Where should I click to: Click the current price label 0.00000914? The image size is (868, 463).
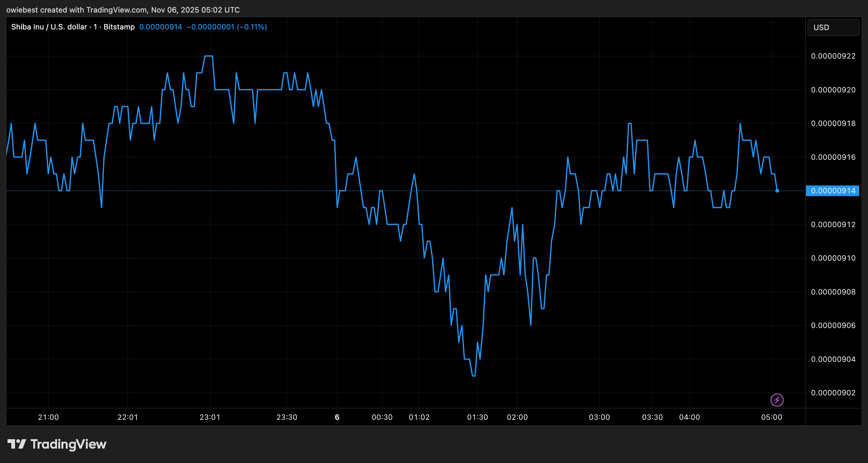click(x=833, y=191)
